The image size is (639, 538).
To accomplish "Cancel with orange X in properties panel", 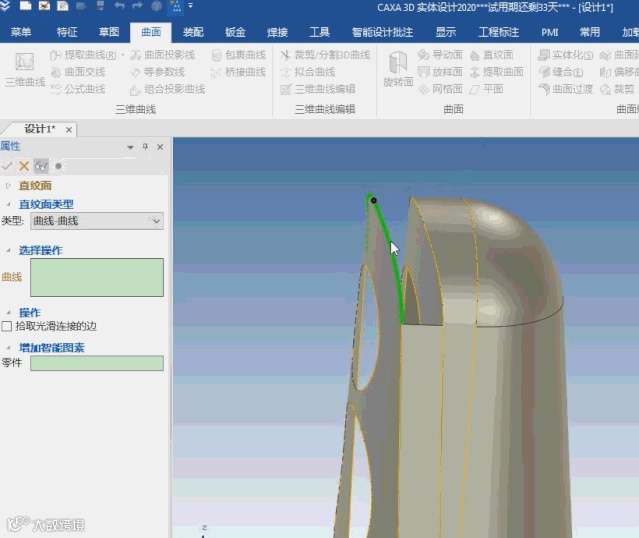I will click(x=24, y=166).
